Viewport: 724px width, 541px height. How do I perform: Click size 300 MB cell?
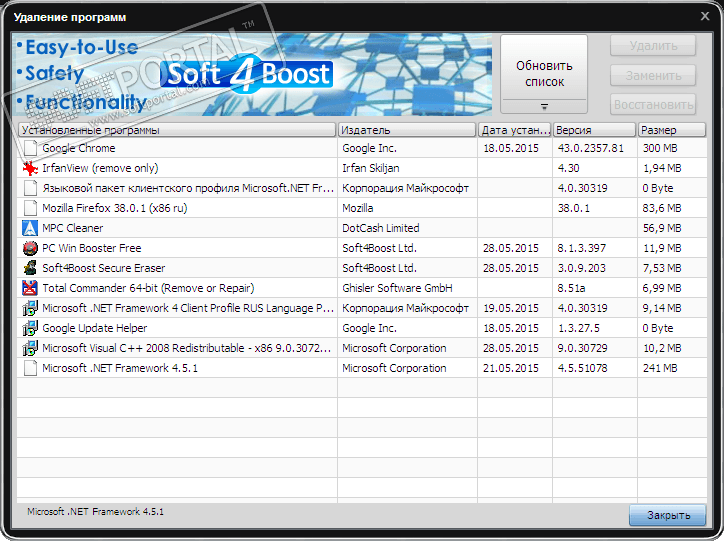(x=660, y=148)
